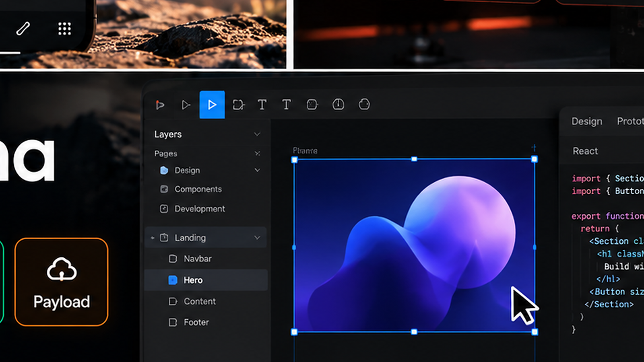This screenshot has height=362, width=644.
Task: Click the blue Hero layer icon
Action: (173, 280)
